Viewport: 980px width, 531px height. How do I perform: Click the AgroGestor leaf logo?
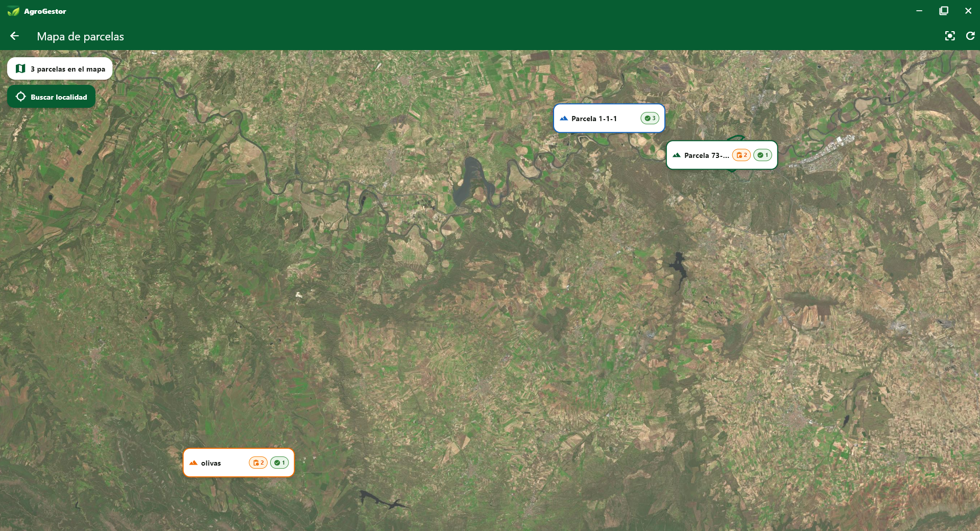tap(13, 11)
